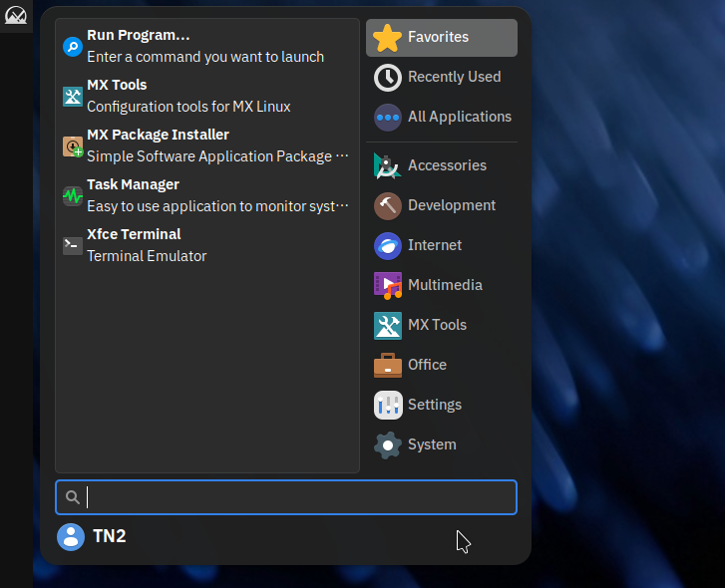Click the Settings sliders icon
This screenshot has height=588, width=725.
pyautogui.click(x=388, y=405)
